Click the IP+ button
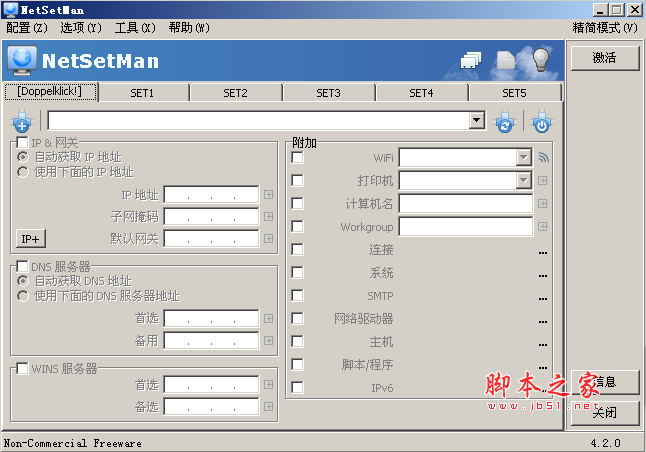The image size is (646, 452). (x=30, y=239)
